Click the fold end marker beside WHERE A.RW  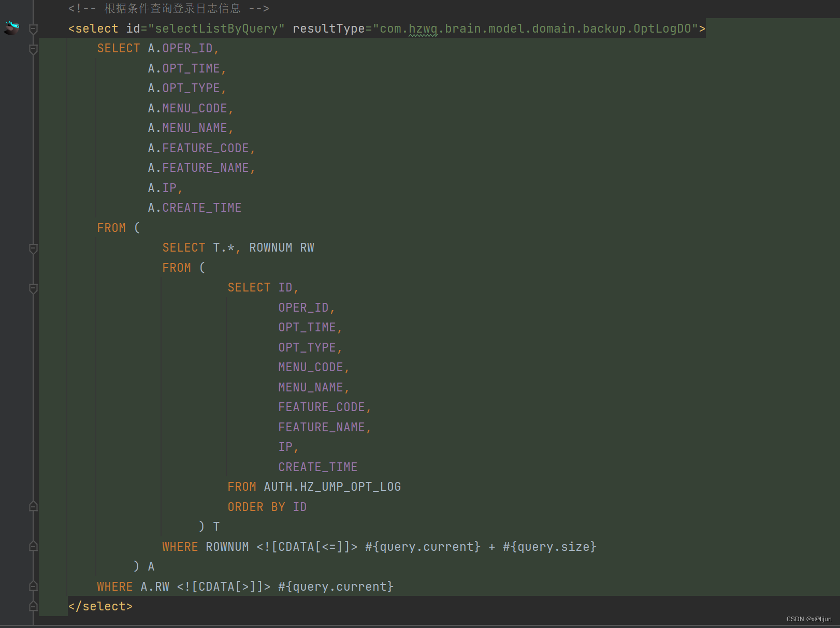[33, 586]
